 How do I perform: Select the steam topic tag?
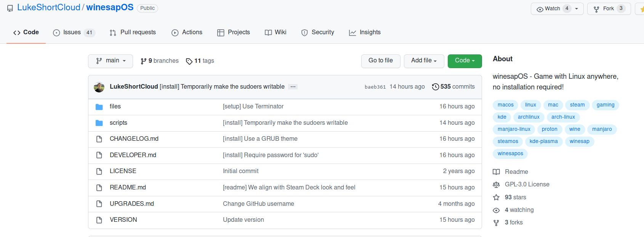(577, 105)
